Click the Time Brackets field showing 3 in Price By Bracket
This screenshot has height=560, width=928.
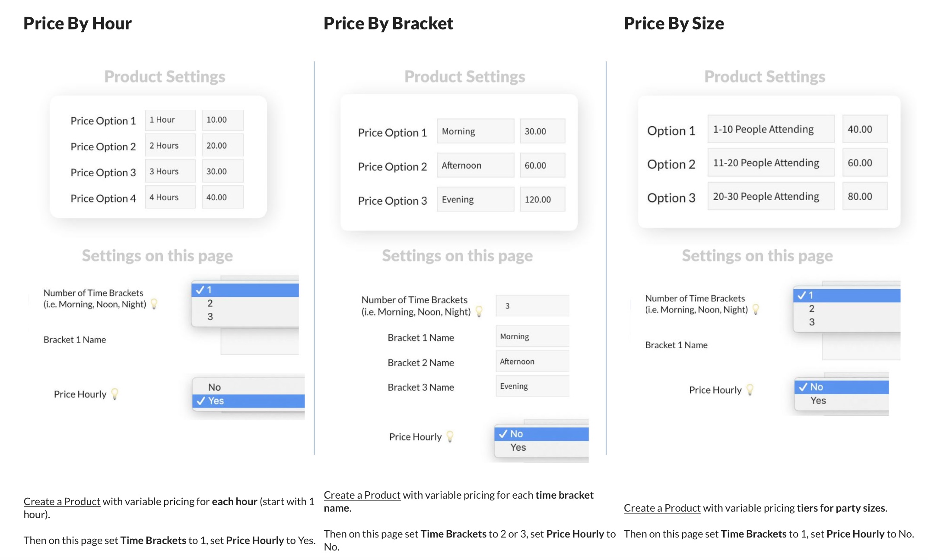point(532,305)
